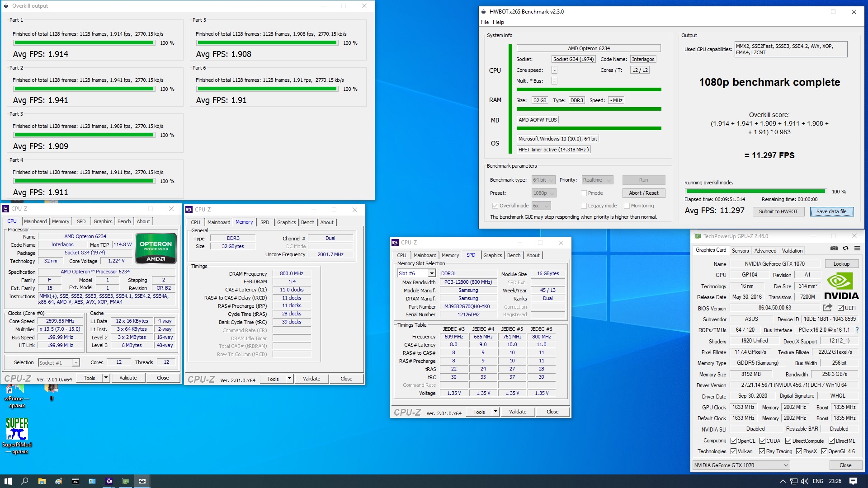The width and height of the screenshot is (868, 488).
Task: Toggle the CUDA checkbox
Action: coord(762,441)
